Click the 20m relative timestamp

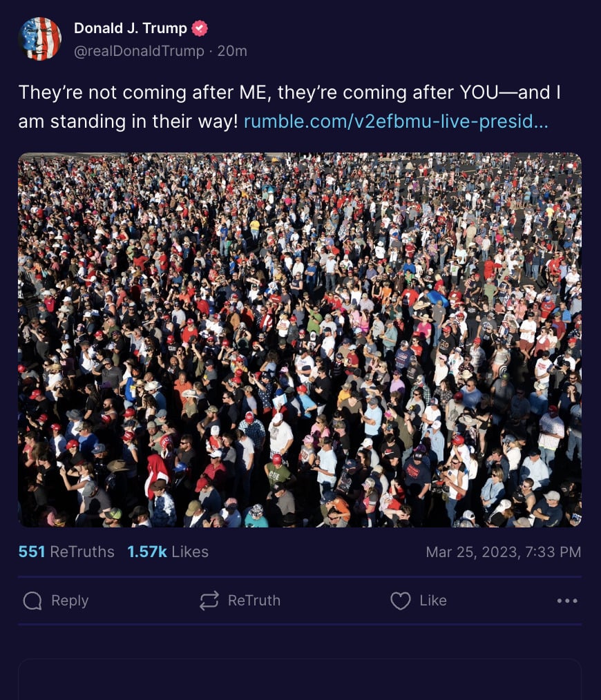[x=232, y=51]
